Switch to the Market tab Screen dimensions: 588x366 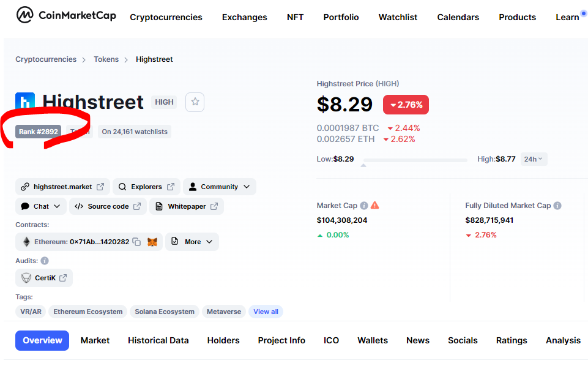pyautogui.click(x=95, y=340)
